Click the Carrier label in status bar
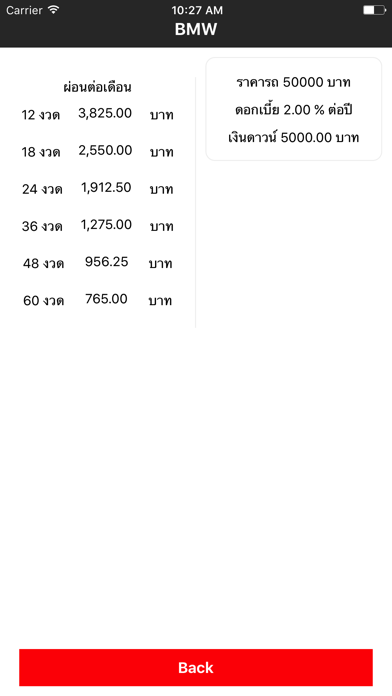The width and height of the screenshot is (392, 696). [24, 10]
